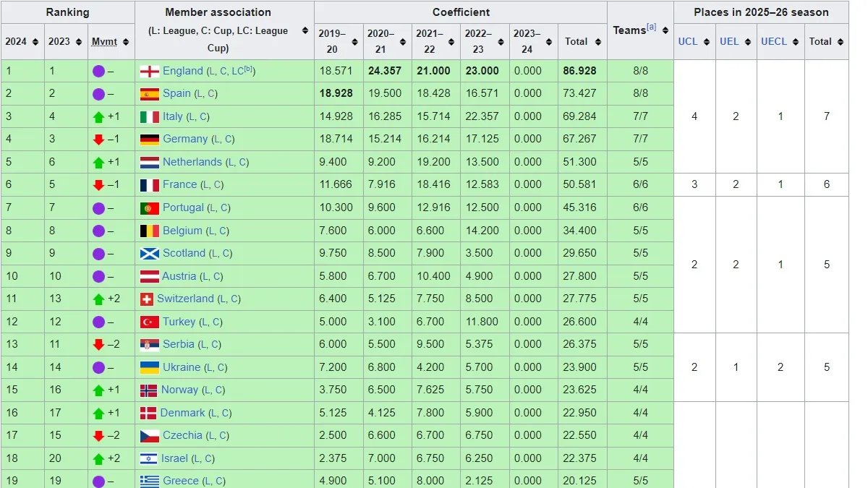Click the Germany flag icon
The height and width of the screenshot is (488, 868).
(x=150, y=139)
